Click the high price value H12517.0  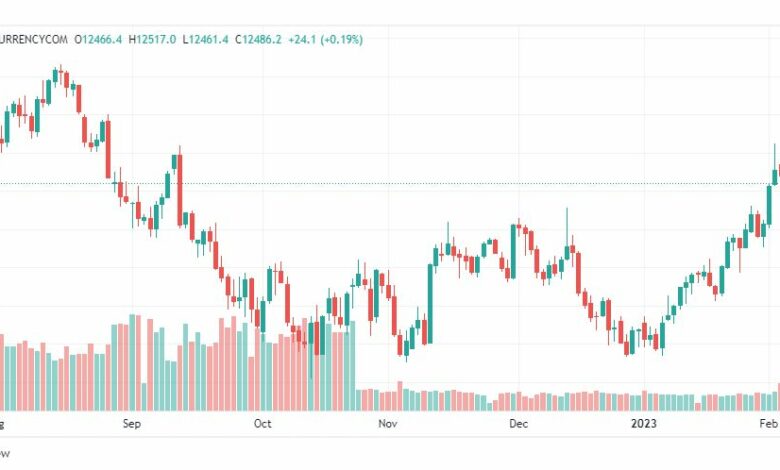coord(154,39)
